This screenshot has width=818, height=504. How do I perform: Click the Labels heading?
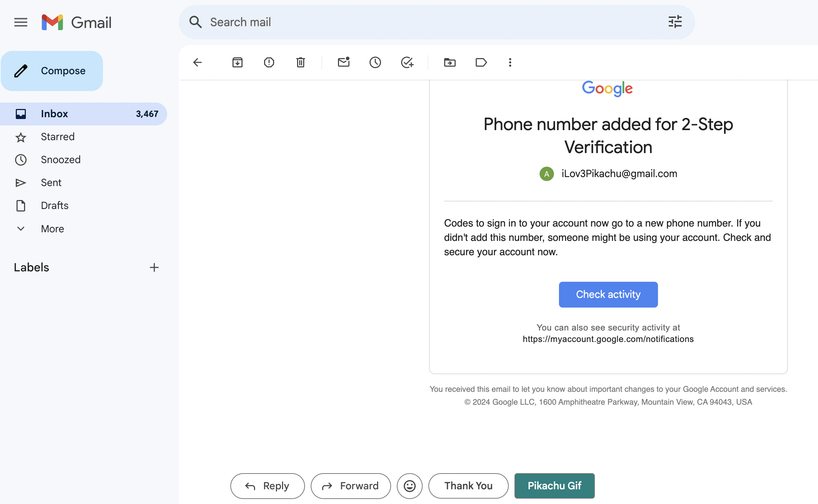(31, 267)
